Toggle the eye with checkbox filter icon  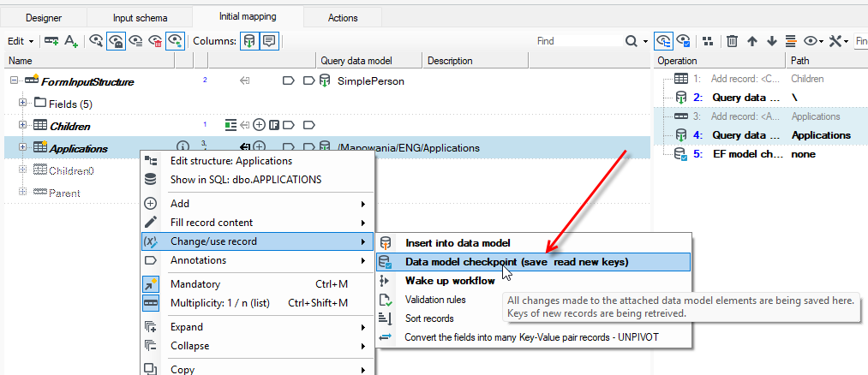683,40
